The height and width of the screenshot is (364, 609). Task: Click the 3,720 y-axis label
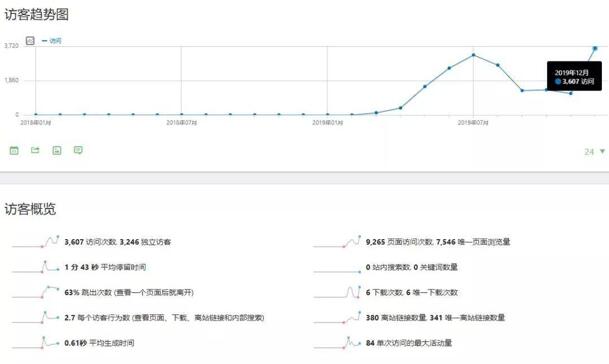pos(11,46)
